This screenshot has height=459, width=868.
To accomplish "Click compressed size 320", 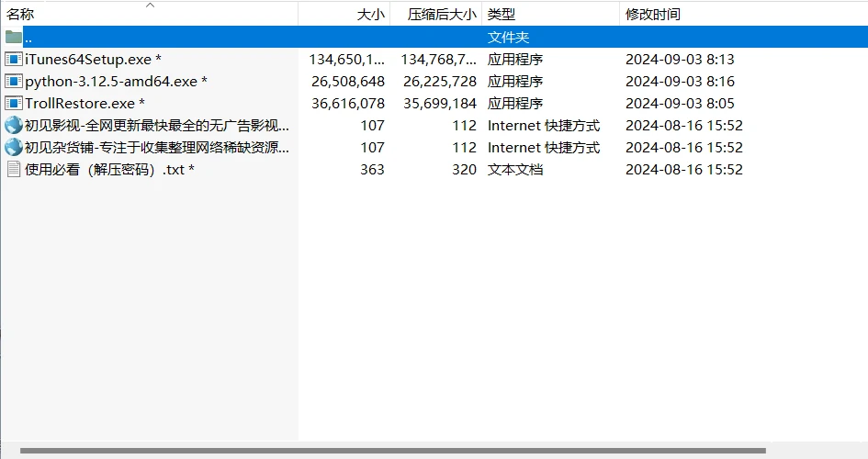I will tap(464, 170).
